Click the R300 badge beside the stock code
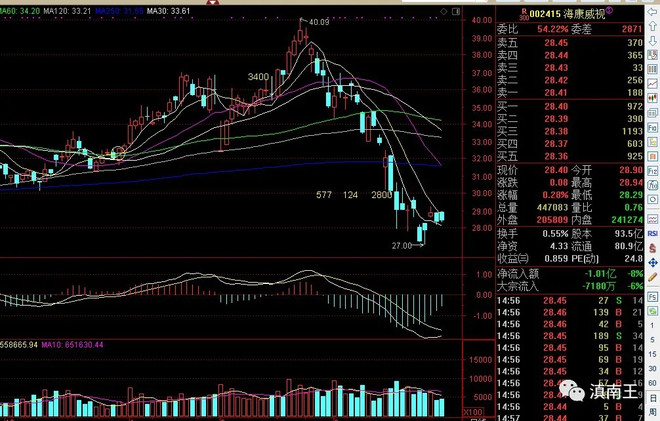Image resolution: width=660 pixels, height=421 pixels. click(x=524, y=14)
